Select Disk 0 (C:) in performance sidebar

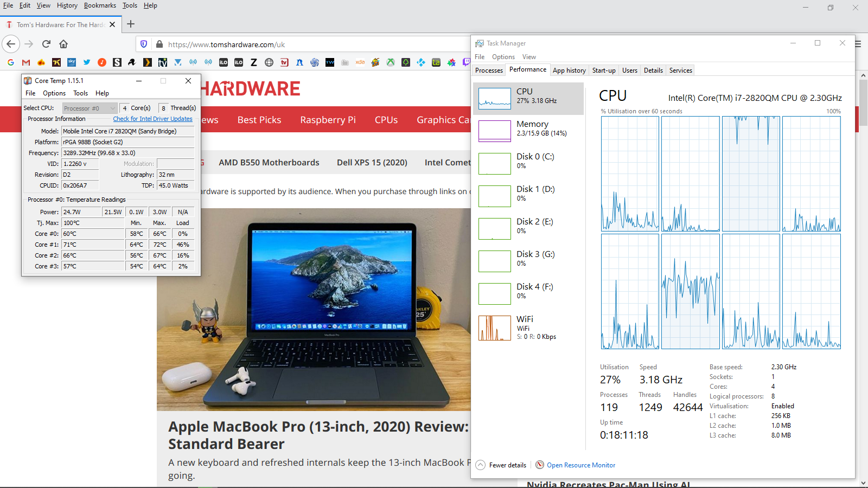pyautogui.click(x=528, y=163)
